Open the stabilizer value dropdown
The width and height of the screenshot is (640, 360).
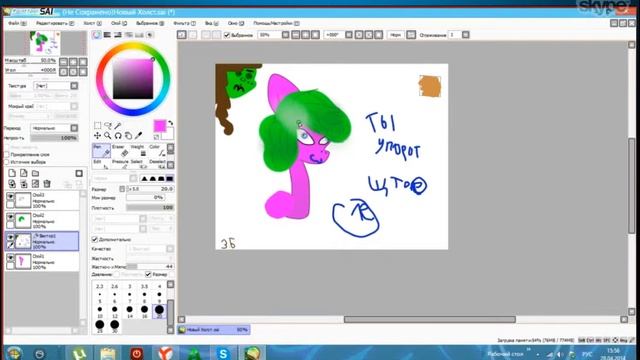tap(465, 35)
